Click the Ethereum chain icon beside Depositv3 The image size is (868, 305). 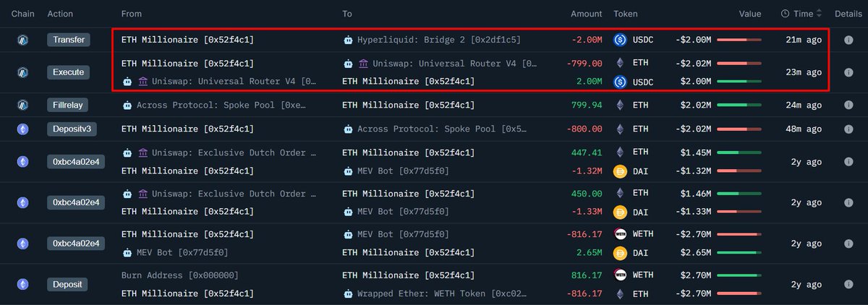coord(22,129)
